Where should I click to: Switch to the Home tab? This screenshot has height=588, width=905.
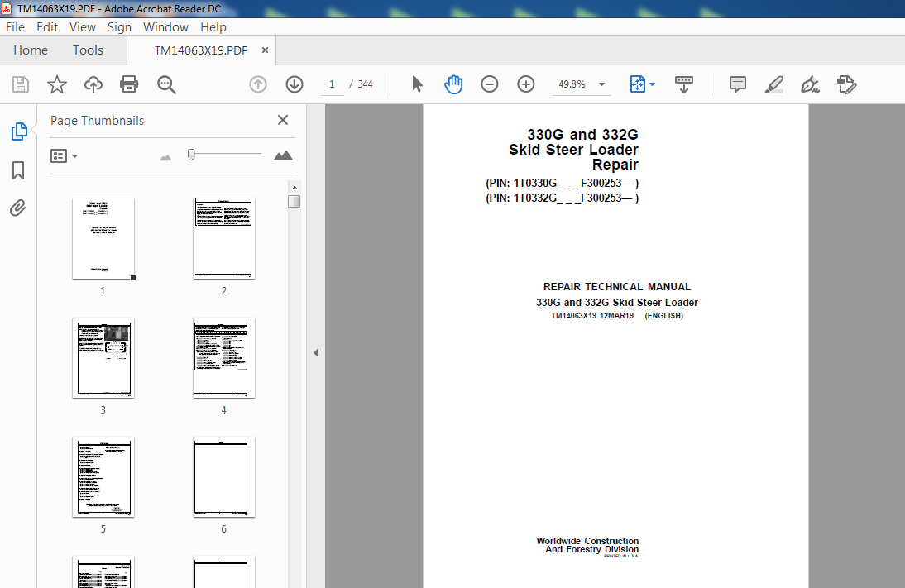point(31,50)
